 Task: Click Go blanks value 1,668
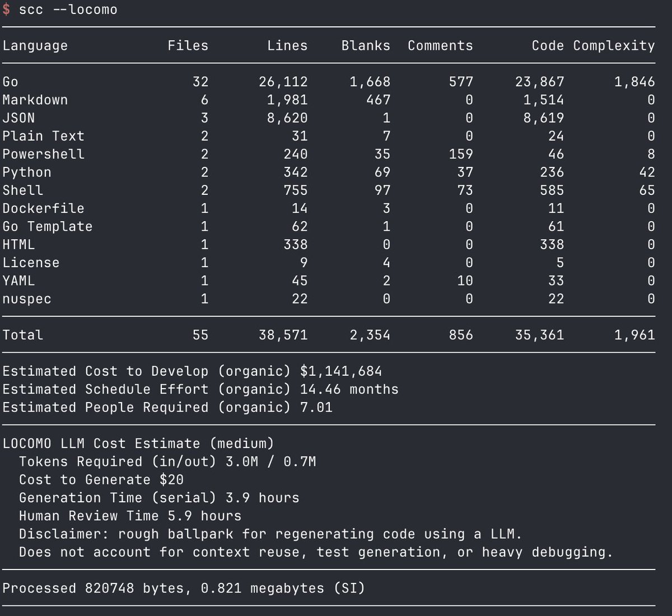coord(370,82)
